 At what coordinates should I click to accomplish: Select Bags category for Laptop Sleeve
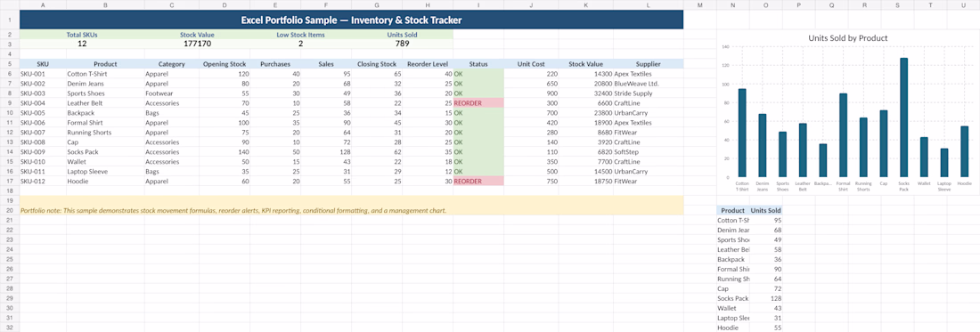click(172, 171)
